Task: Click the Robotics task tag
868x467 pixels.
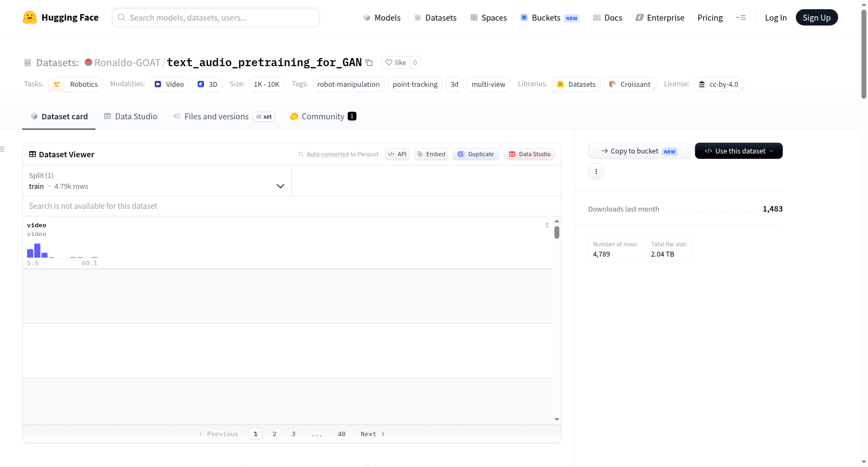Action: point(75,84)
